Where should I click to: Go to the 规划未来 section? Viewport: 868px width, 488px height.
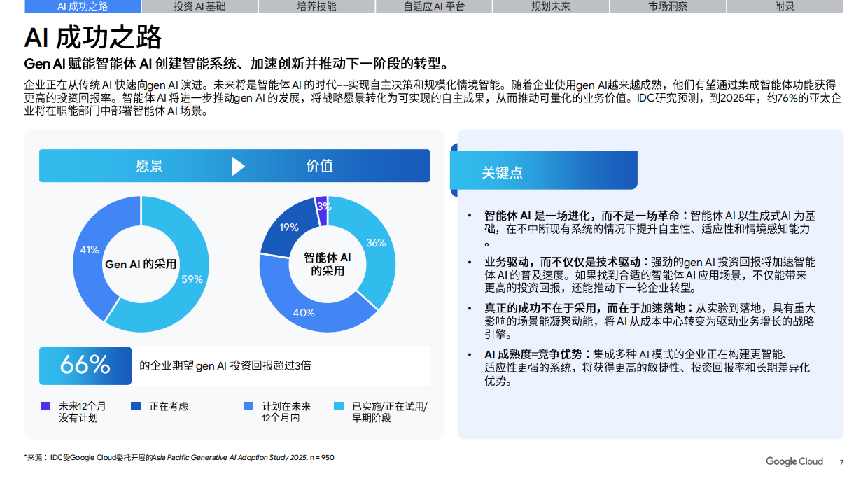click(x=550, y=6)
